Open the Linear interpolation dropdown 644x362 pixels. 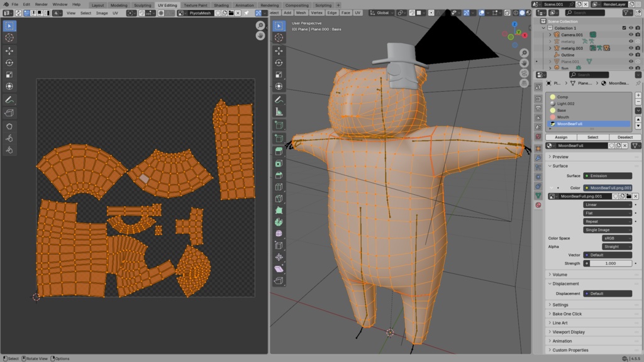608,204
